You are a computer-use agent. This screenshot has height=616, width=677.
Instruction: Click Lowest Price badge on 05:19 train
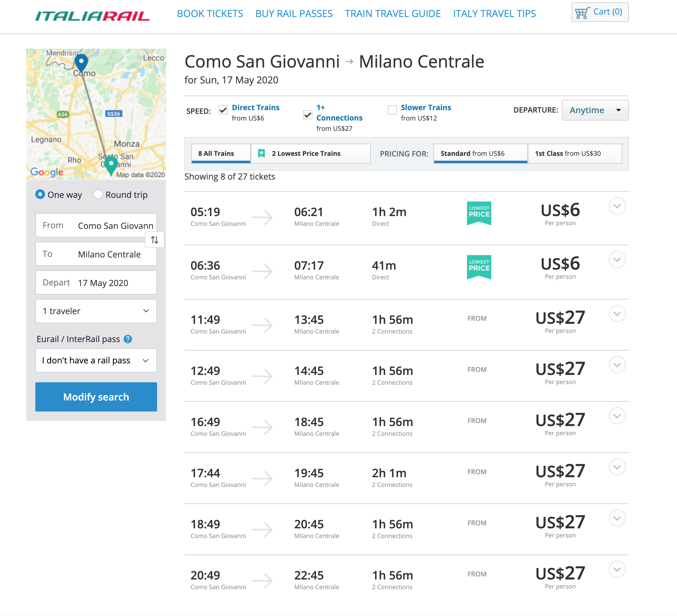[x=479, y=213]
